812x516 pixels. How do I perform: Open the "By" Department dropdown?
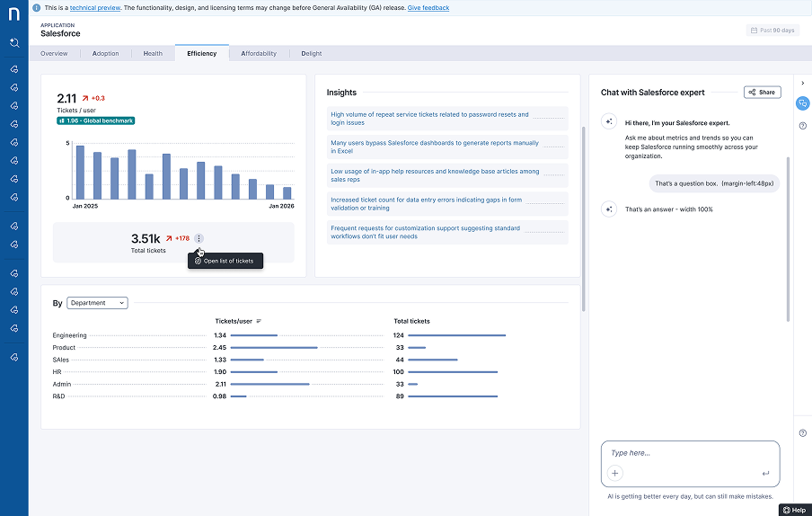point(97,303)
